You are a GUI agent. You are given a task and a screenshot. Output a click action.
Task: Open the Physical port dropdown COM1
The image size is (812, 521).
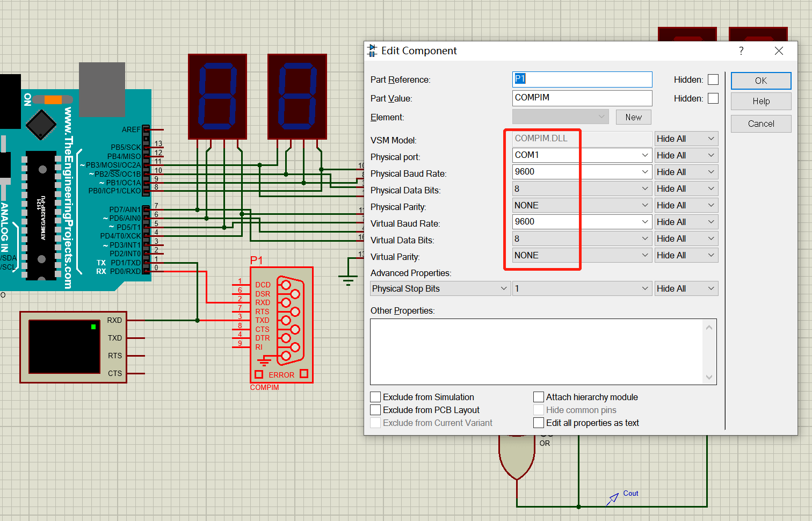click(582, 155)
